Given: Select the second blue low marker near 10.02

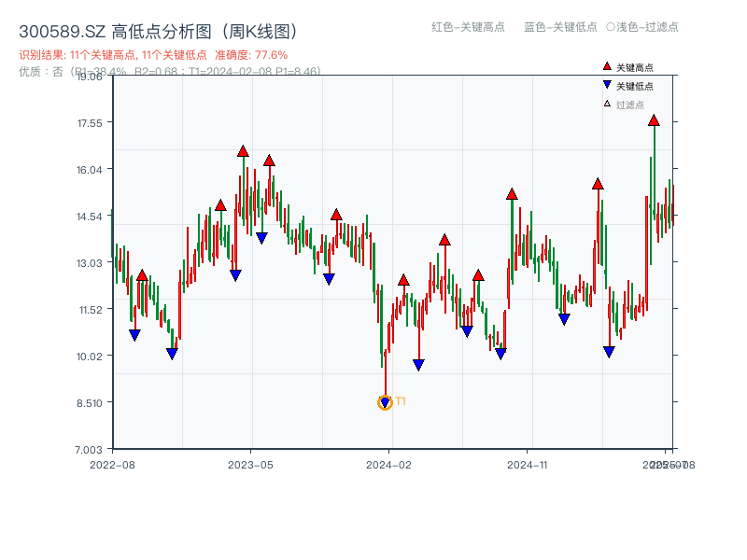Looking at the screenshot, I should click(x=172, y=354).
